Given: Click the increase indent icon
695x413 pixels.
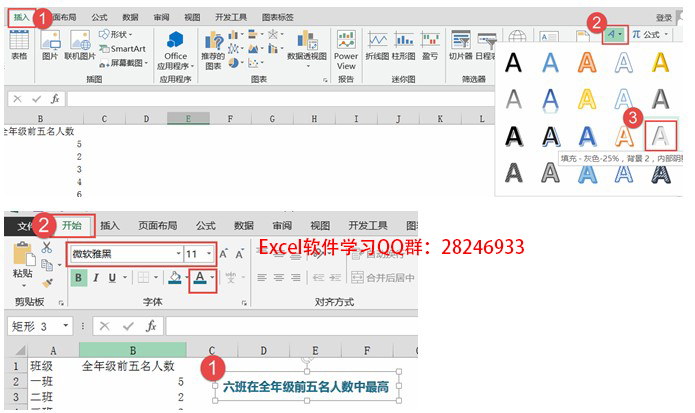Looking at the screenshot, I should tap(335, 277).
